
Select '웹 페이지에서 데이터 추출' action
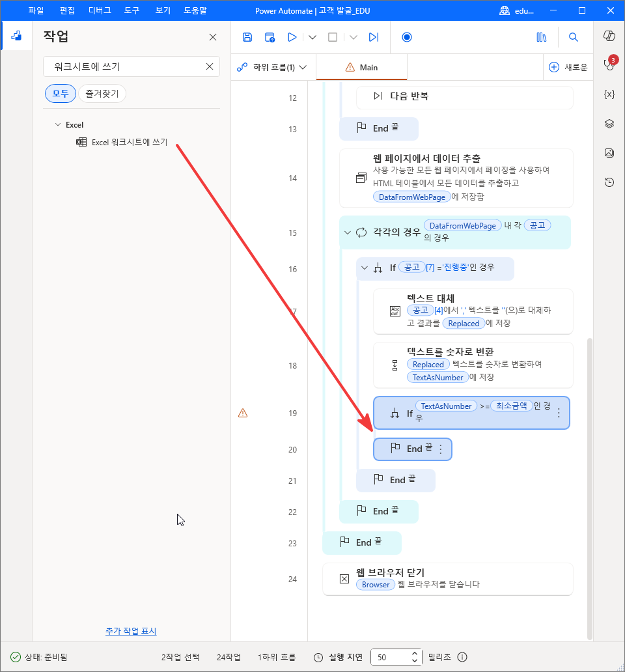point(456,178)
